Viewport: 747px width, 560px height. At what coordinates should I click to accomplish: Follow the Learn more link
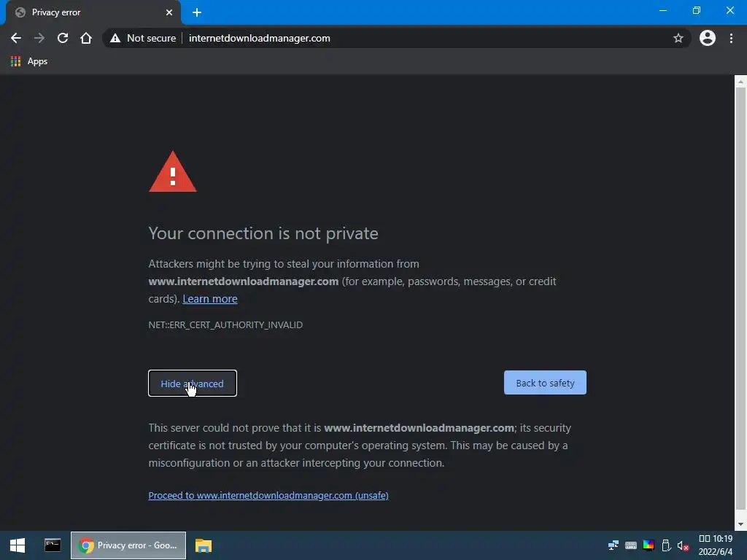[210, 299]
